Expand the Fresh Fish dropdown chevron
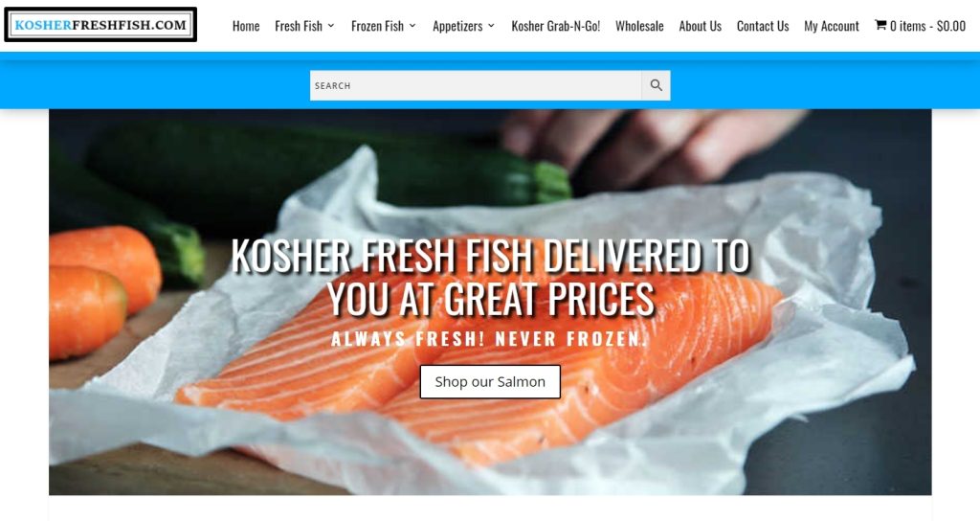The width and height of the screenshot is (980, 521). click(x=331, y=26)
